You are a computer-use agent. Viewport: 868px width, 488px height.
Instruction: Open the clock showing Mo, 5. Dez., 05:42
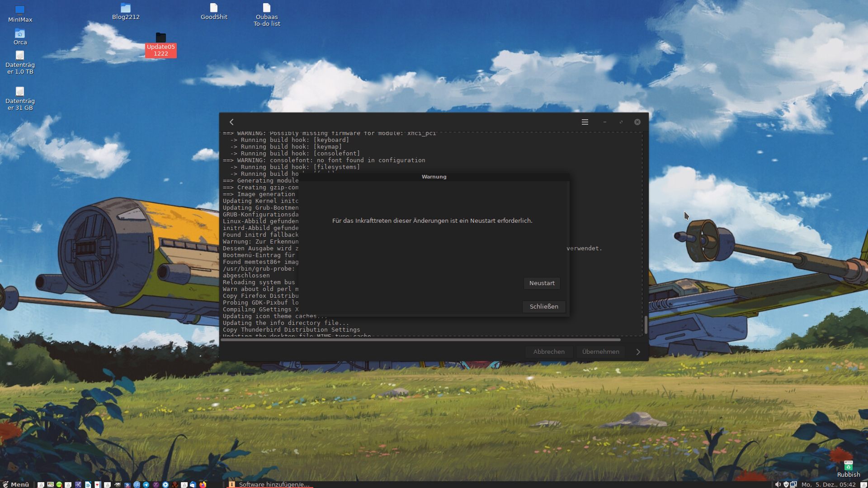pos(828,484)
